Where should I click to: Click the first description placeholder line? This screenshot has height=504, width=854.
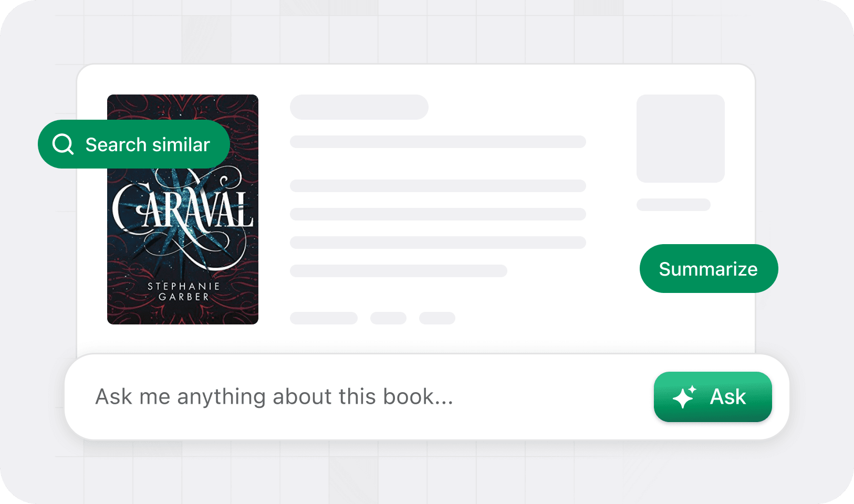tap(438, 186)
